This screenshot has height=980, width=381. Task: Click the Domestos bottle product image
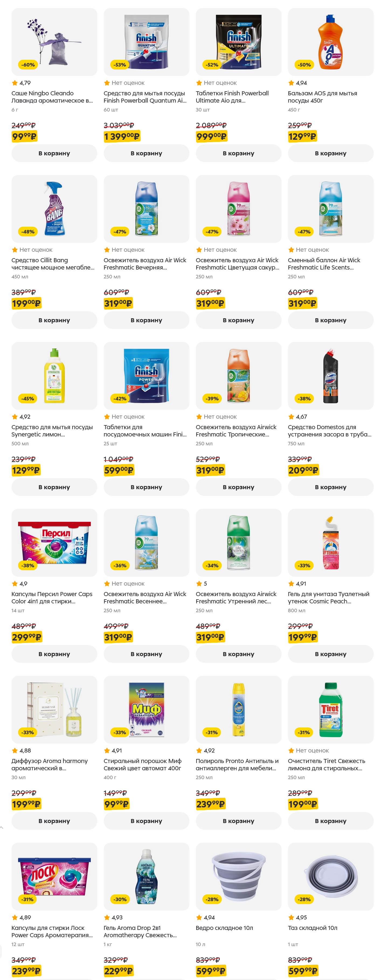[x=330, y=376]
